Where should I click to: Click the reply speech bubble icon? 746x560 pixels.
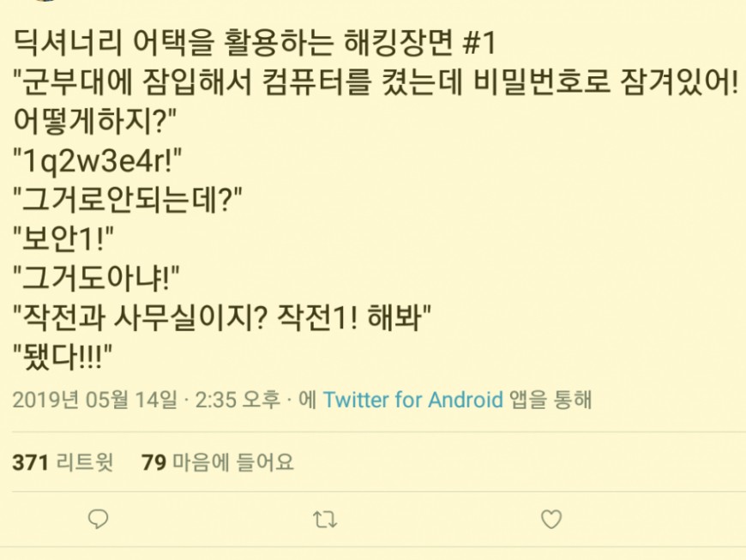click(x=99, y=519)
